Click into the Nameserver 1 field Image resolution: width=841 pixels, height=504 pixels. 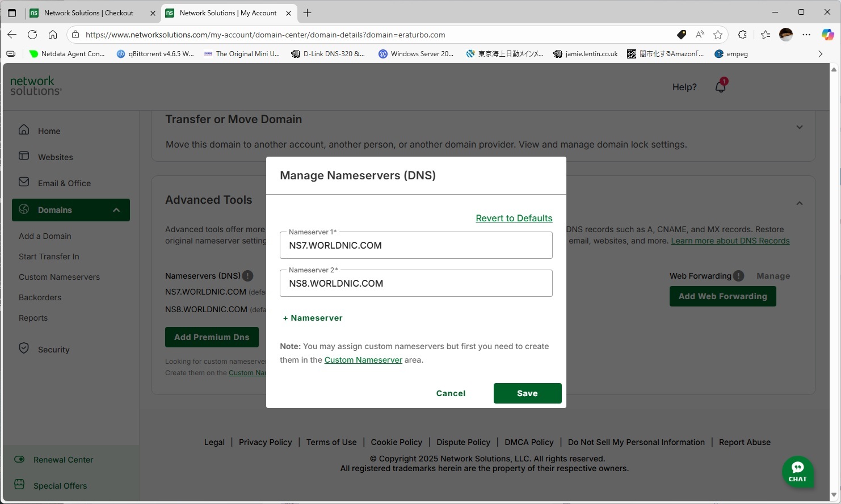pyautogui.click(x=416, y=245)
